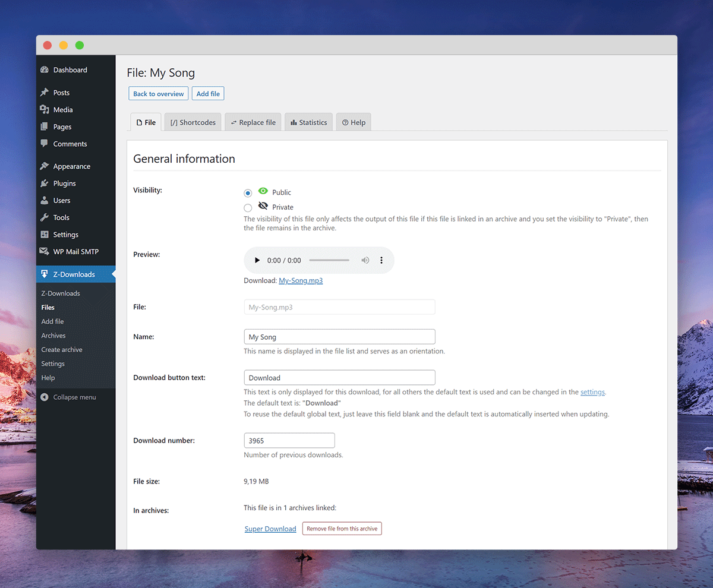Open Create archive submenu item

click(x=62, y=350)
